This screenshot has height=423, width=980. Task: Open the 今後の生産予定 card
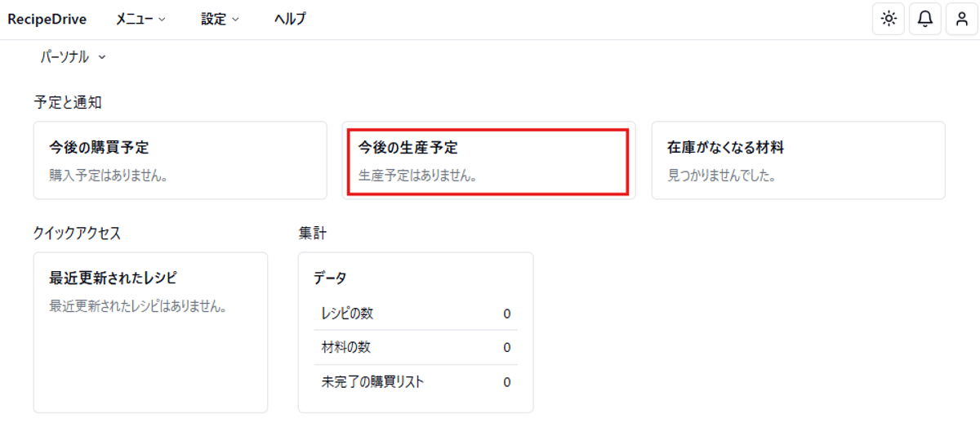pos(488,160)
